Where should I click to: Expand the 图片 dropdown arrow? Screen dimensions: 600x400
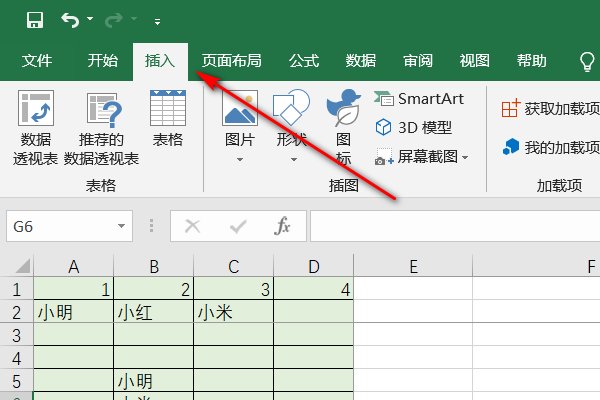pos(240,160)
